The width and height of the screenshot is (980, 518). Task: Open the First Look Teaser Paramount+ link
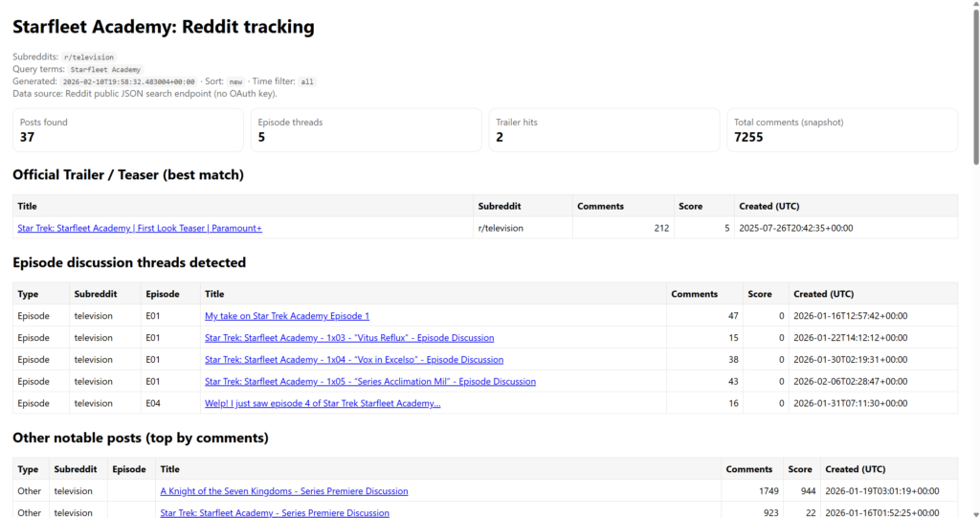point(140,228)
